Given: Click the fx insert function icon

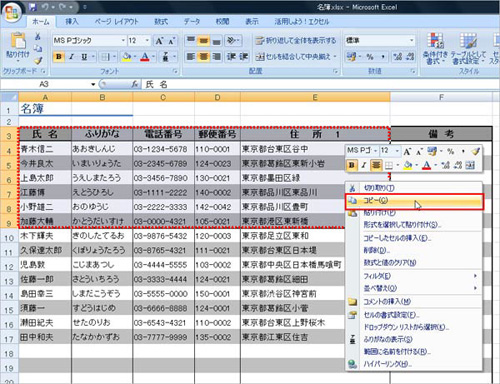Looking at the screenshot, I should [135, 84].
